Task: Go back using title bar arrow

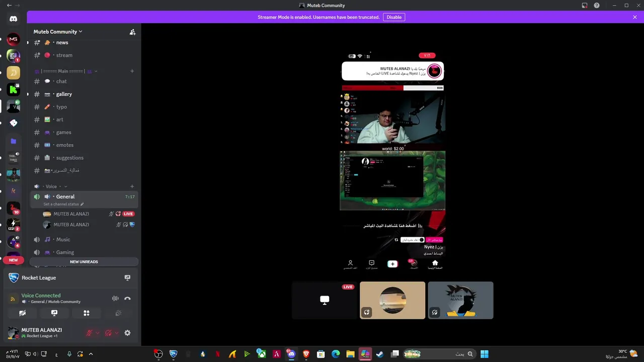Action: click(9, 6)
